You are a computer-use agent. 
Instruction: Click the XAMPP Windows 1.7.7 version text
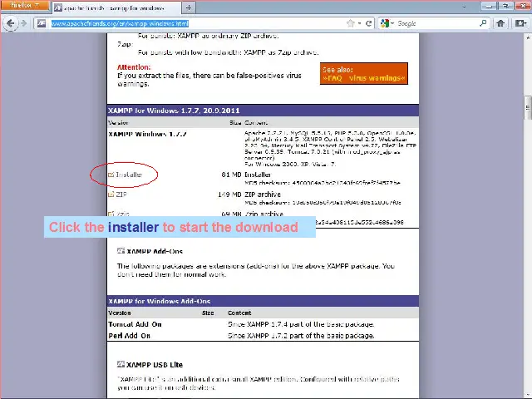pos(148,134)
